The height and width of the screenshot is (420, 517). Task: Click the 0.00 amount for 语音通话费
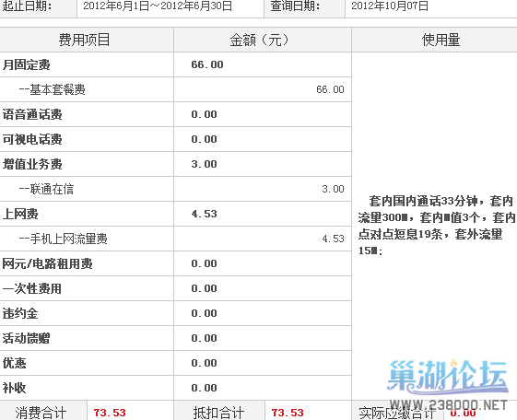coord(204,114)
